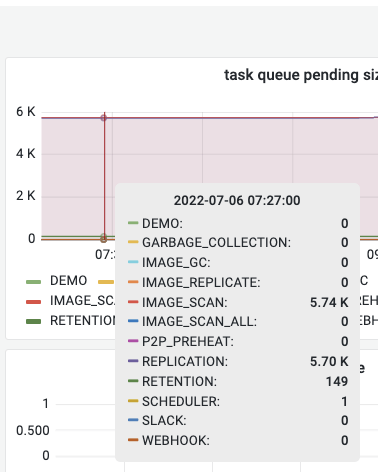Click the dark green RETENTION legend swatch
Viewport: 378px width, 472px height.
point(33,322)
